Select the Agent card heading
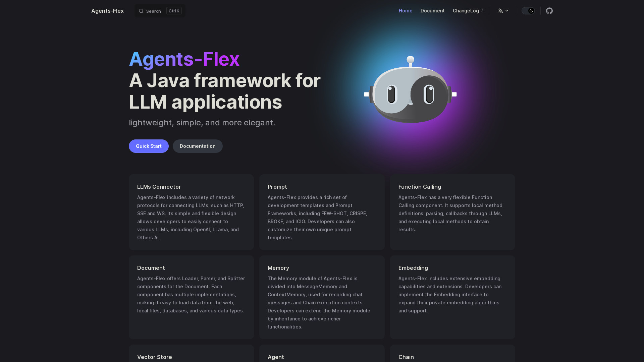This screenshot has width=644, height=362. click(x=276, y=357)
